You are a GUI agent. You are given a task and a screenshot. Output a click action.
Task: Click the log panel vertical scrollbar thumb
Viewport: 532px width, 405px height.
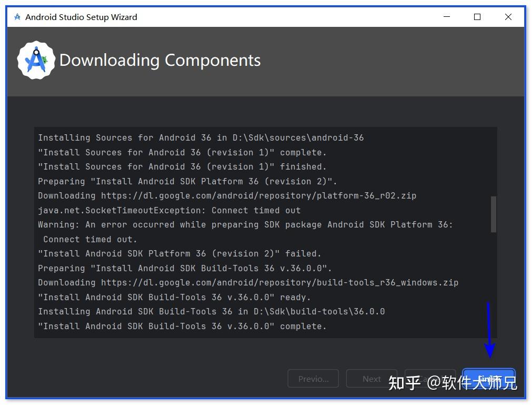point(493,214)
